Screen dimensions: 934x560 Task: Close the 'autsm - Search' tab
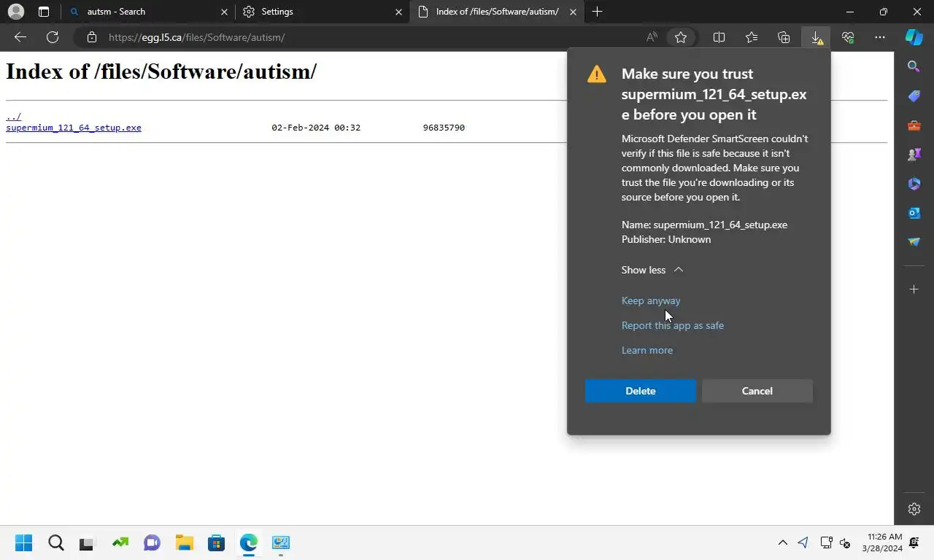tap(224, 12)
